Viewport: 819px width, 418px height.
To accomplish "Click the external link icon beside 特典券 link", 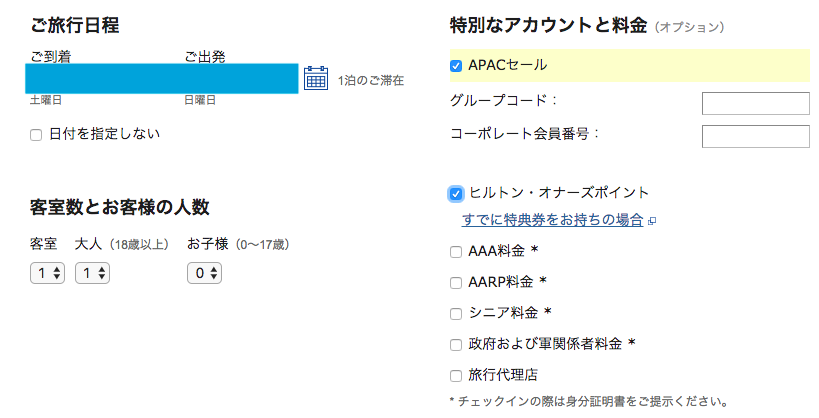I will [651, 222].
